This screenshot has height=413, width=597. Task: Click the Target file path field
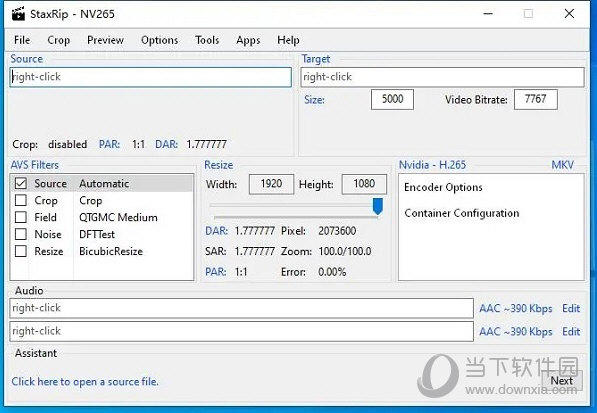(442, 77)
